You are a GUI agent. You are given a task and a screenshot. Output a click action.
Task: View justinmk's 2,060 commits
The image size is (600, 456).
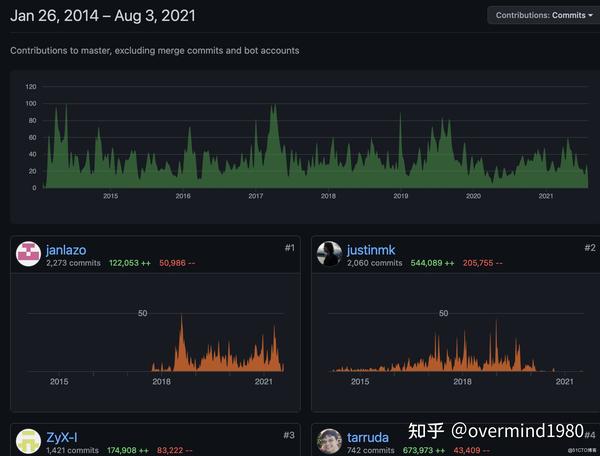pyautogui.click(x=375, y=263)
